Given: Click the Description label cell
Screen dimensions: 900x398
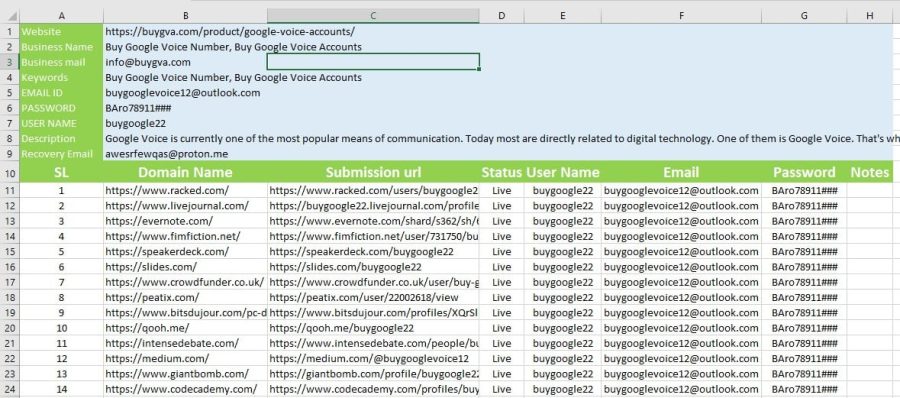Looking at the screenshot, I should point(61,138).
